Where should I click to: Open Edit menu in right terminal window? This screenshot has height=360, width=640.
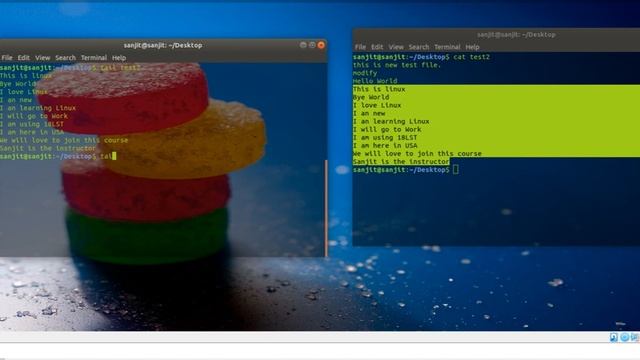(377, 47)
